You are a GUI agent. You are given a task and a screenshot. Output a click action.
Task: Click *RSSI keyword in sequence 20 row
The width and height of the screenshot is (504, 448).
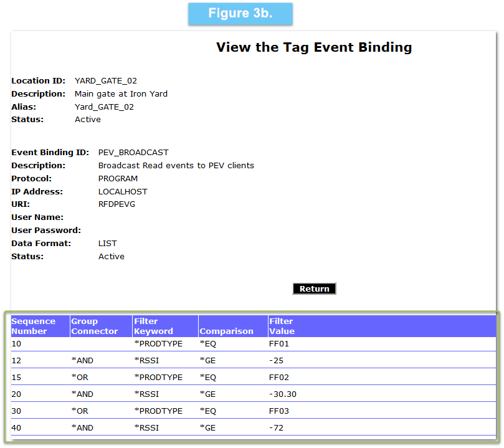[x=146, y=394]
